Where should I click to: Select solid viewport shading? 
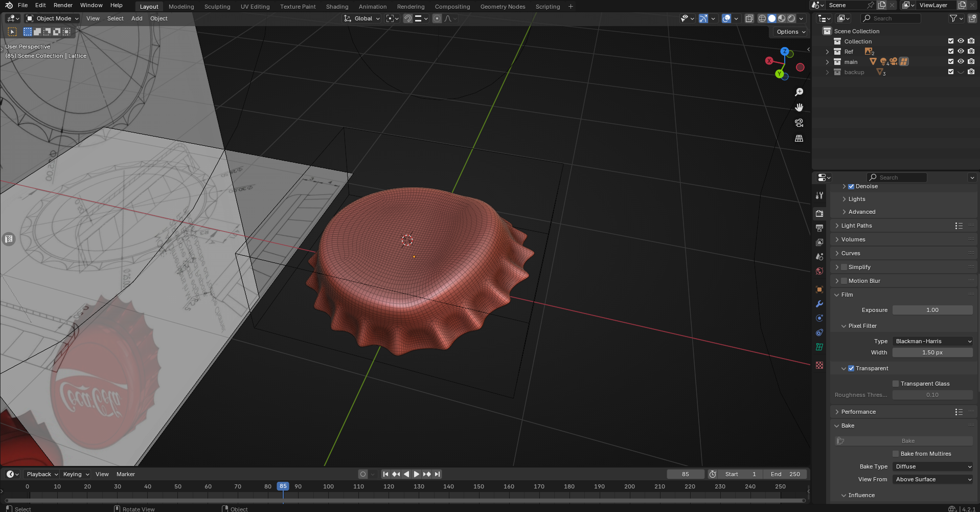[x=772, y=18]
